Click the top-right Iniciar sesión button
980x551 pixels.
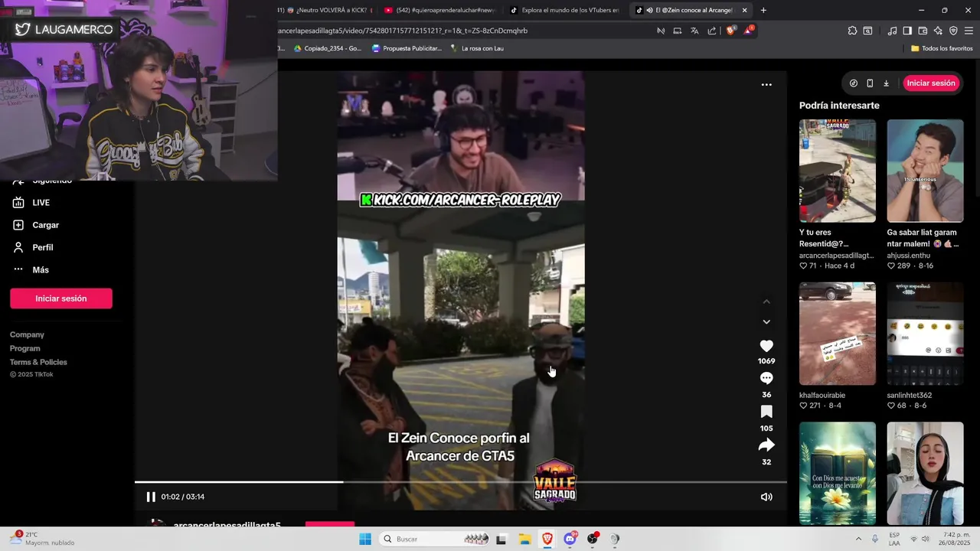tap(930, 83)
